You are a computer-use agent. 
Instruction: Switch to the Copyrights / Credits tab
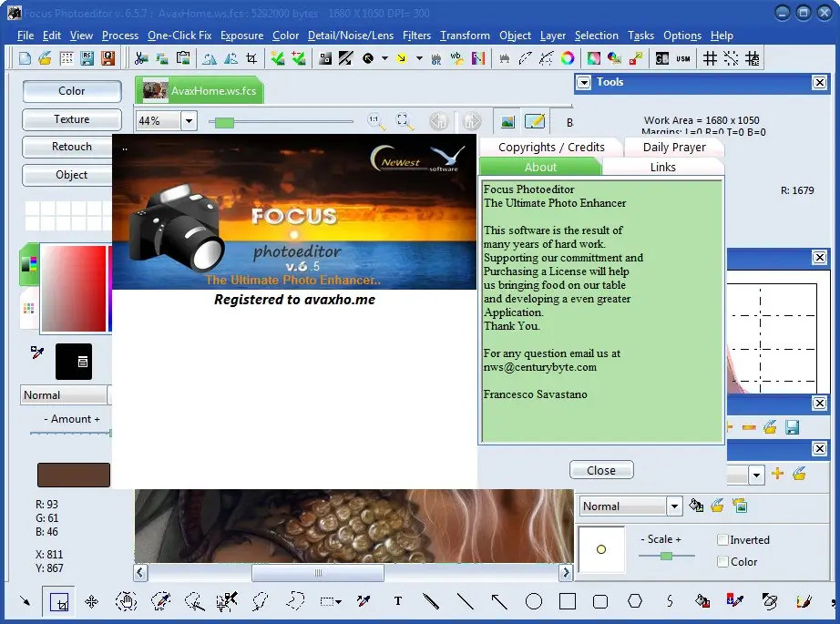pos(551,148)
